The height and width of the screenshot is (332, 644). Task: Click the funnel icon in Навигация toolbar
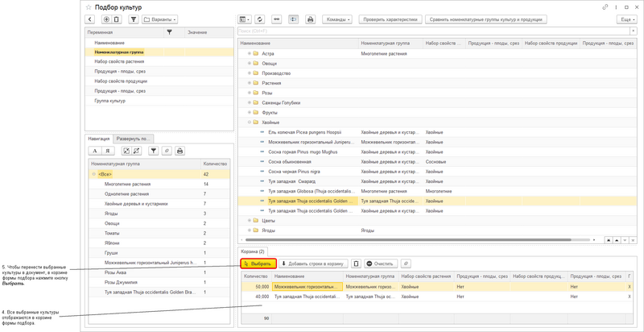pos(153,151)
